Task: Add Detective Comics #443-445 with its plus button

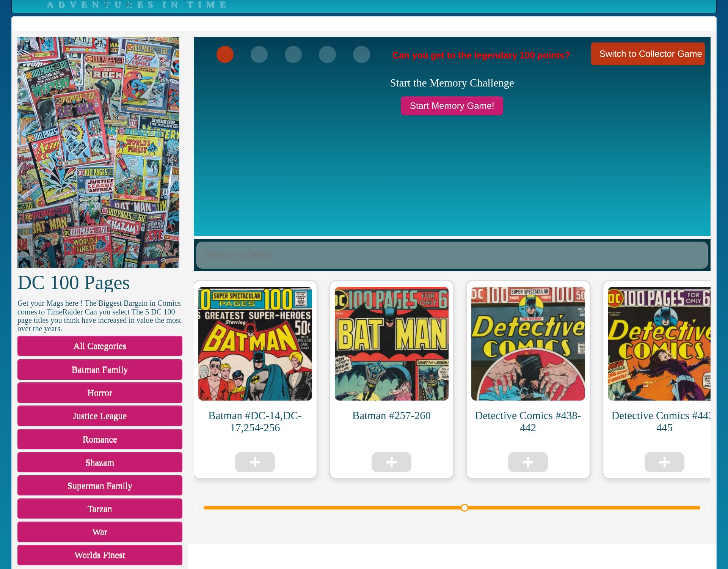Action: tap(664, 462)
